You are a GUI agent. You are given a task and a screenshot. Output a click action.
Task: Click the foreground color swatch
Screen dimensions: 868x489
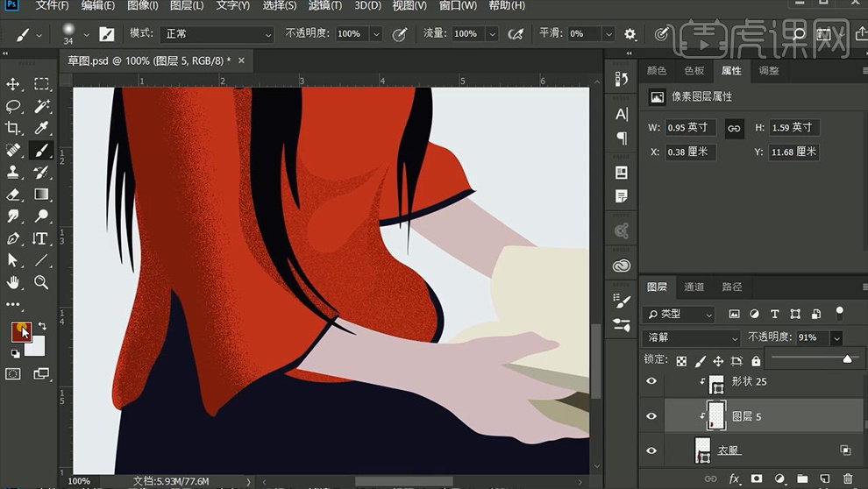tap(20, 331)
